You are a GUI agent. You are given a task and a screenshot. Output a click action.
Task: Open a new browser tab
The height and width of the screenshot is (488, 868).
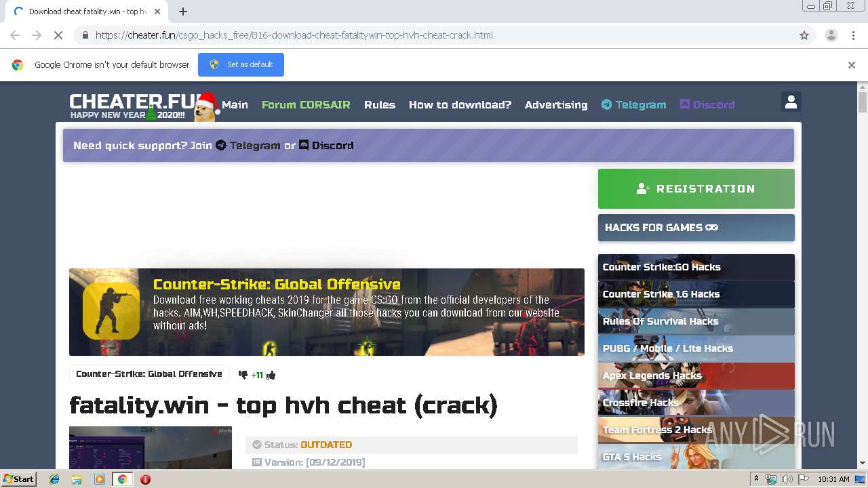click(183, 12)
